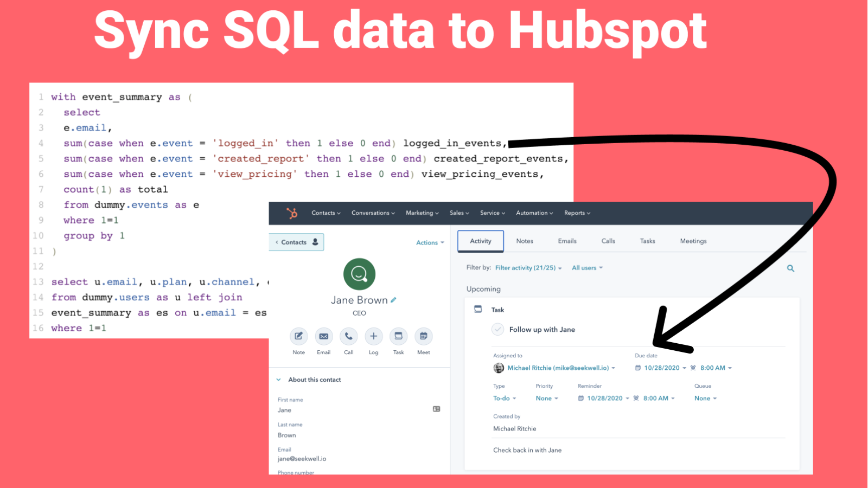
Task: Click SQL line 'count(1) as total'
Action: pos(116,190)
